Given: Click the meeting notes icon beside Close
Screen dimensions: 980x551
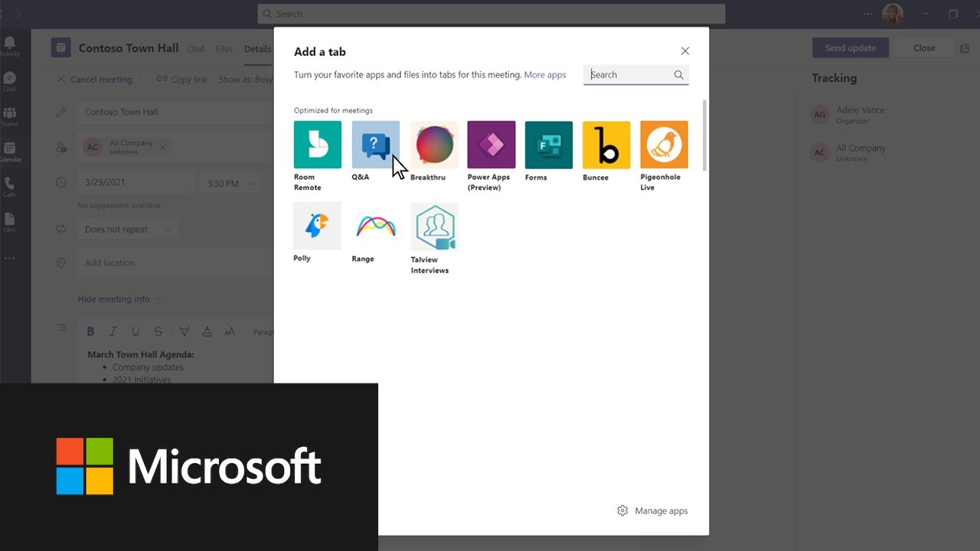Looking at the screenshot, I should pos(965,48).
